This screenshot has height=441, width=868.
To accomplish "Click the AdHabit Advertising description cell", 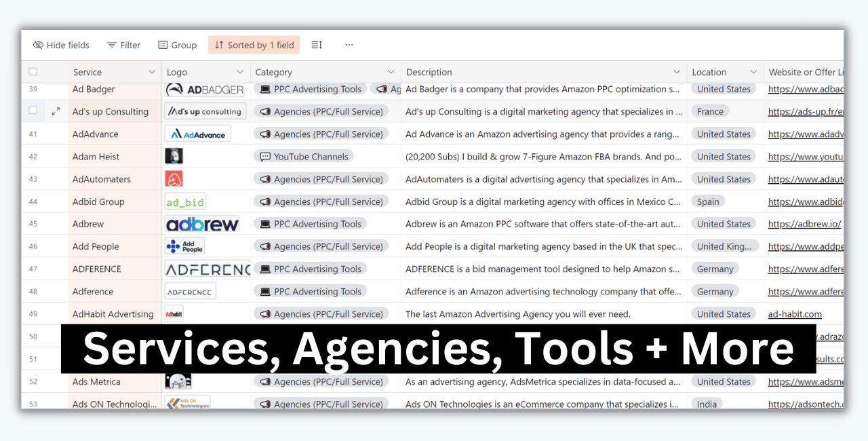I will coord(544,313).
